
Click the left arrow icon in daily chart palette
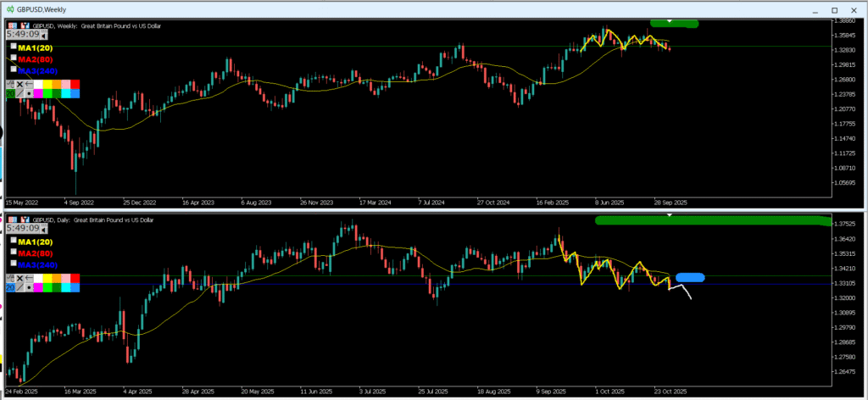[x=29, y=278]
